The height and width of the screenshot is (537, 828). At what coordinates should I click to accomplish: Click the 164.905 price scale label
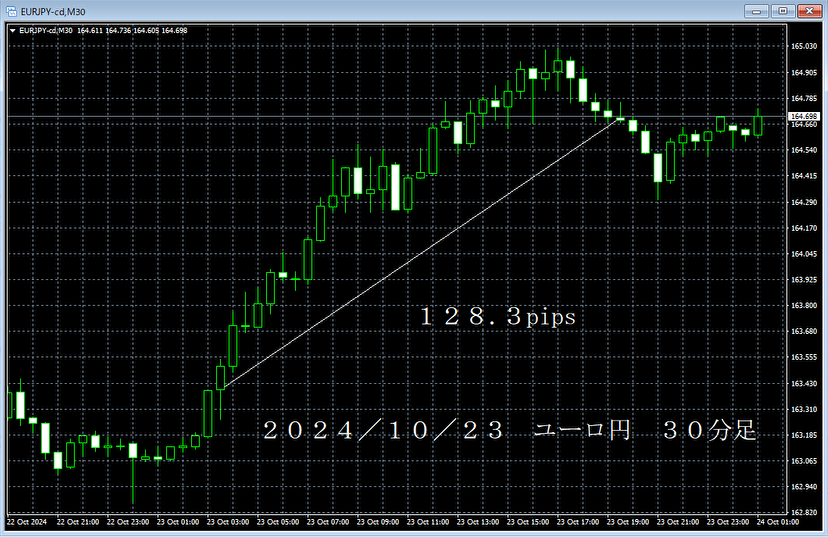coord(804,73)
